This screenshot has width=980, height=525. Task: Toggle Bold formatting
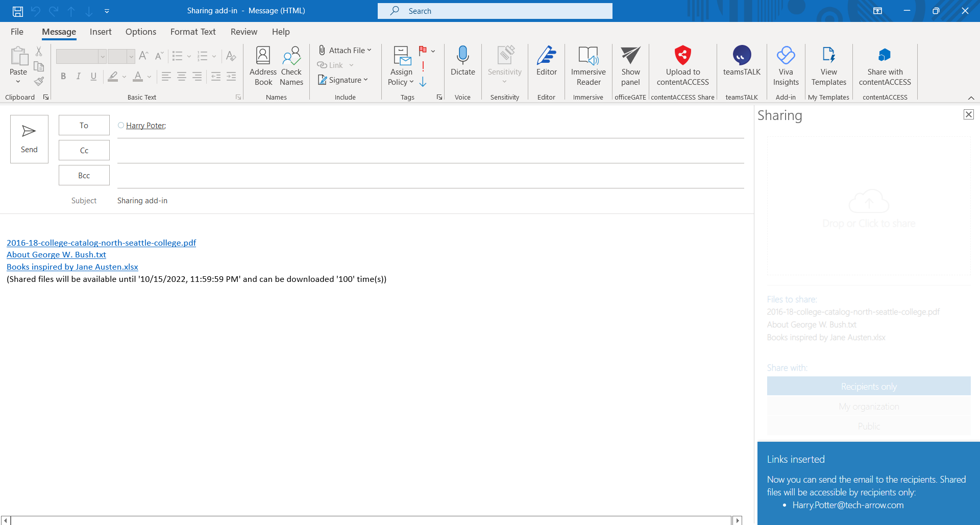tap(63, 77)
